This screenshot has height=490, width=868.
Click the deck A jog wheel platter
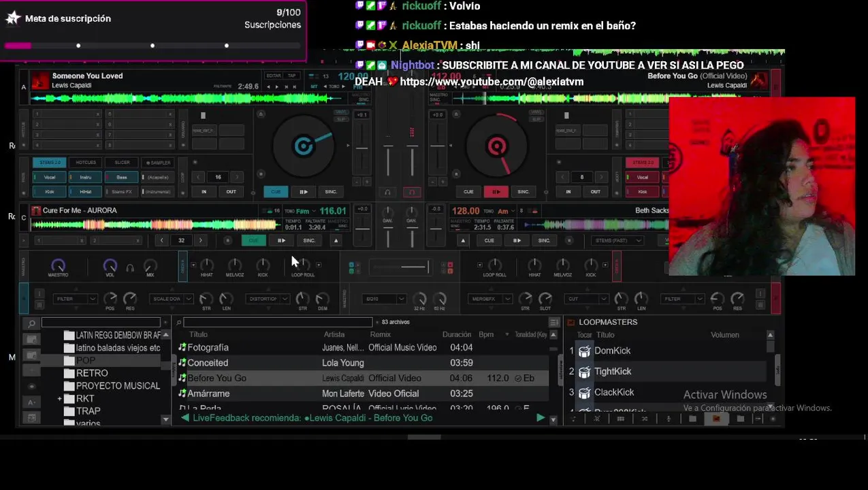pyautogui.click(x=303, y=146)
